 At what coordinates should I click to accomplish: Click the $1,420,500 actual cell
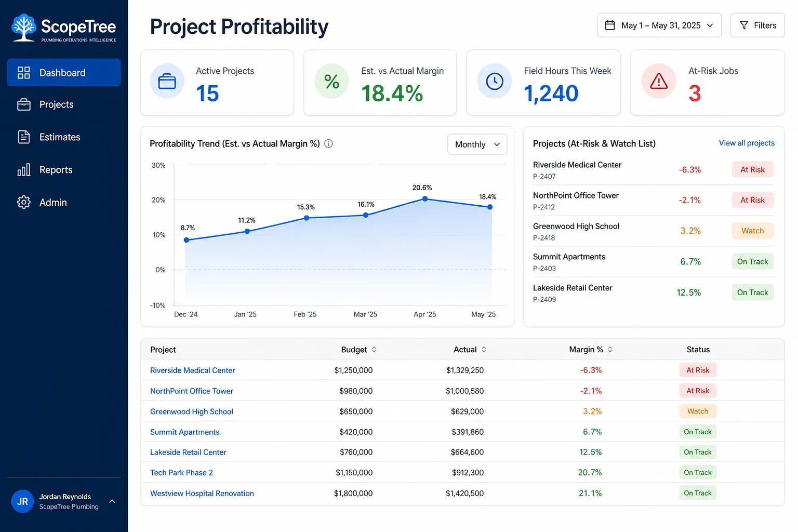click(464, 493)
